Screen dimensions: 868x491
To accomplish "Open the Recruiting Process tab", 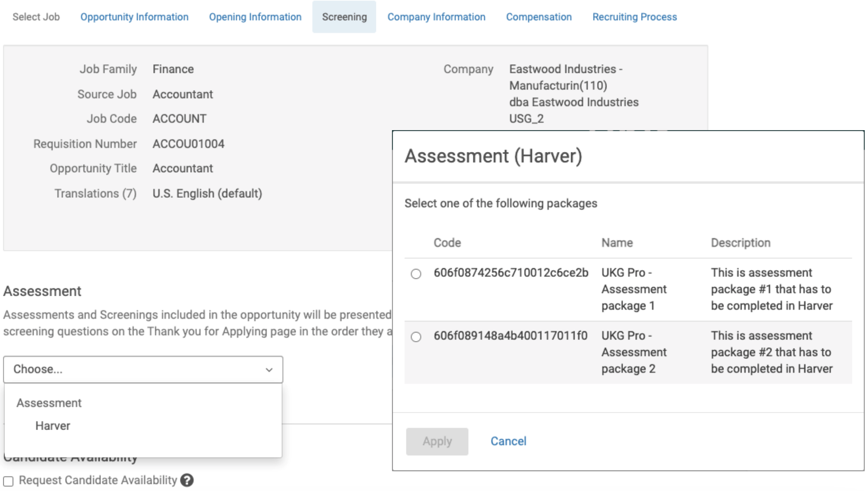I will coord(635,17).
